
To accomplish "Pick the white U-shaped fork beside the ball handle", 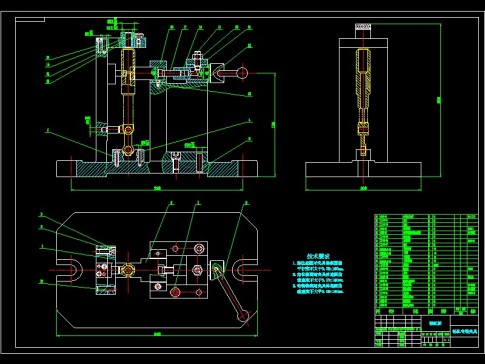I will tap(218, 73).
